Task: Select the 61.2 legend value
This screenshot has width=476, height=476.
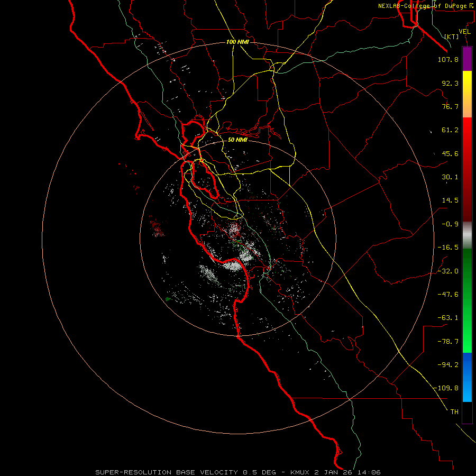Action: click(450, 130)
